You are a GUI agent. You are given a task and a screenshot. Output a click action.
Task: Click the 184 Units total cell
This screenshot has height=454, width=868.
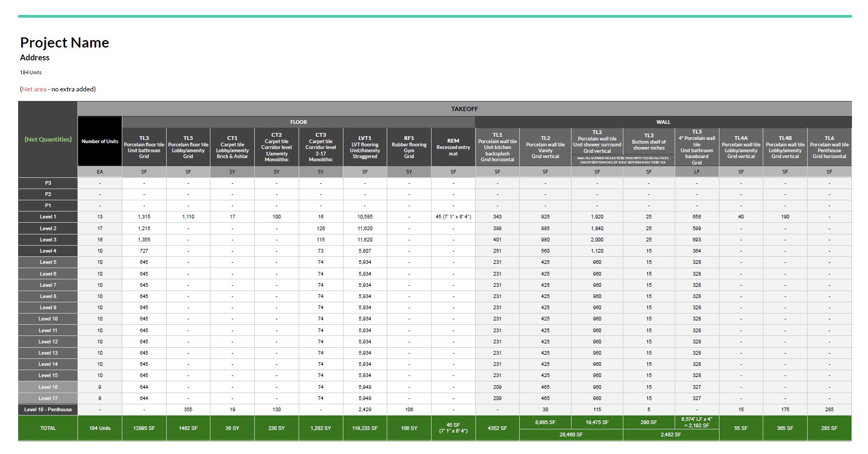tap(100, 428)
